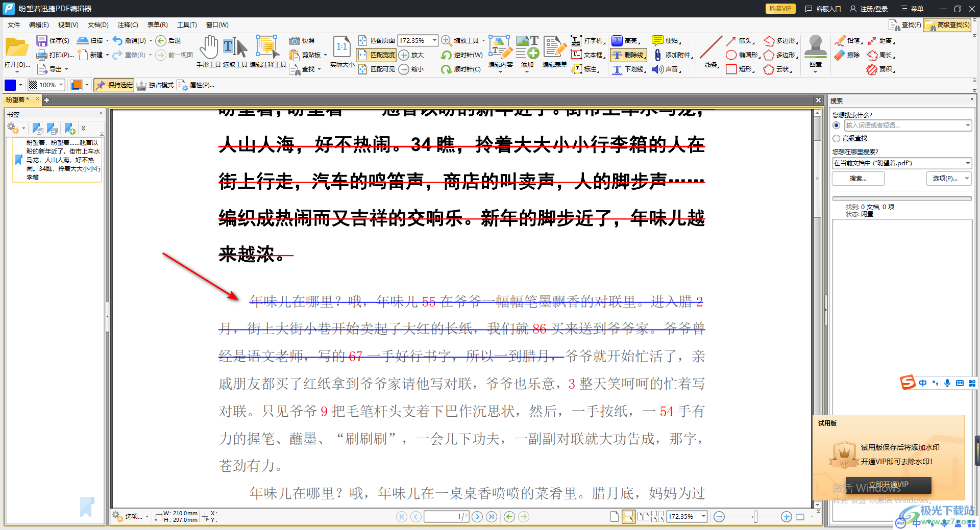This screenshot has width=980, height=530.
Task: Expand the search location dropdown
Action: (x=967, y=163)
